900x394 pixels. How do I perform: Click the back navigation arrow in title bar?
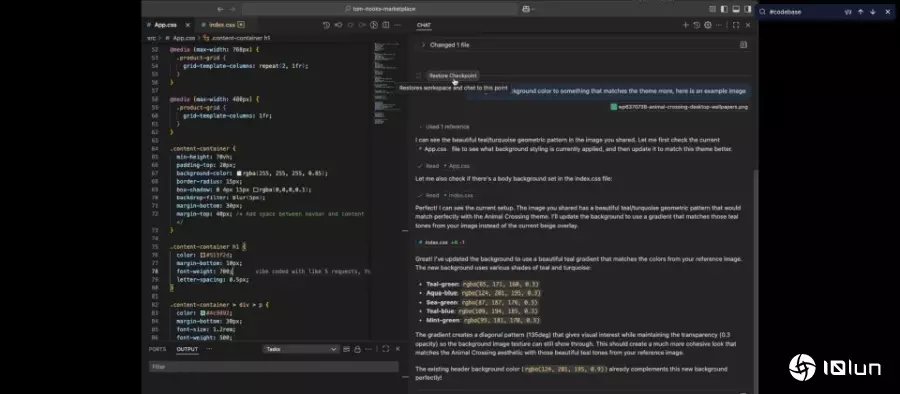tap(220, 9)
